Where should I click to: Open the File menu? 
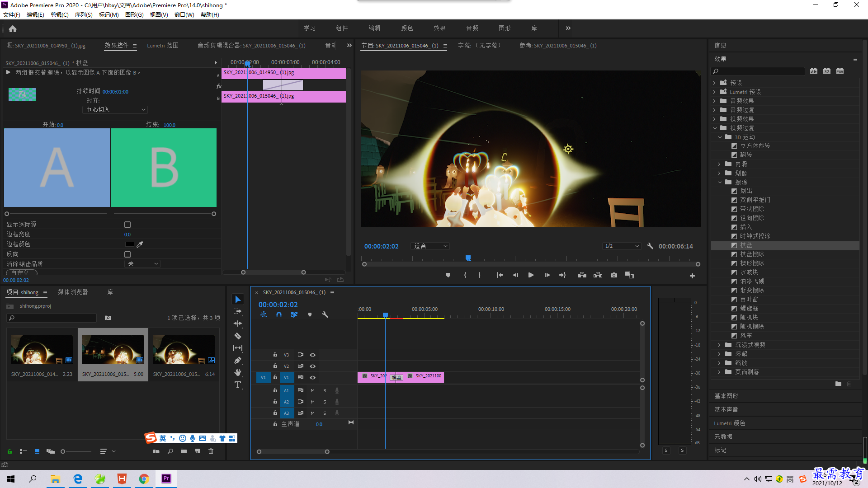point(12,15)
